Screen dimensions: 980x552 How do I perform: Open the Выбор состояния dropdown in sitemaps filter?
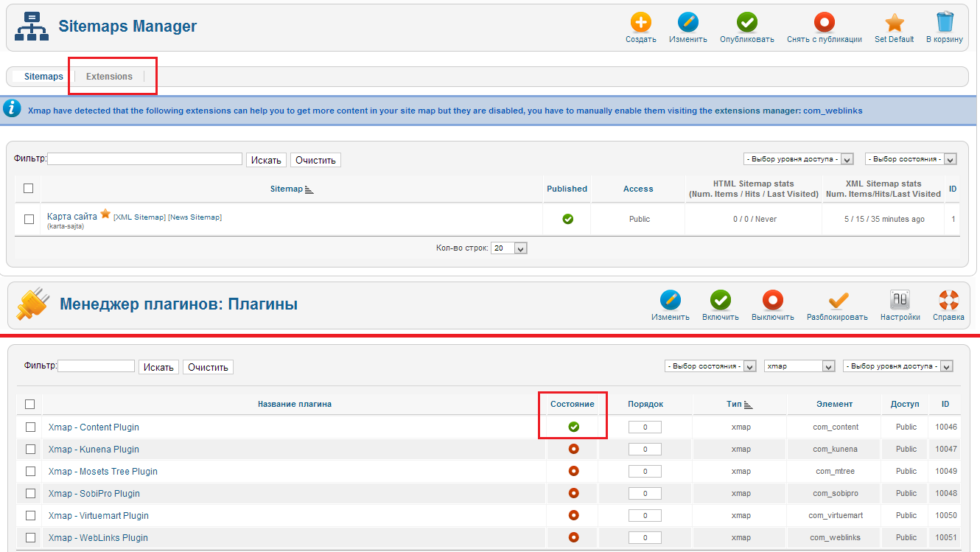[911, 159]
